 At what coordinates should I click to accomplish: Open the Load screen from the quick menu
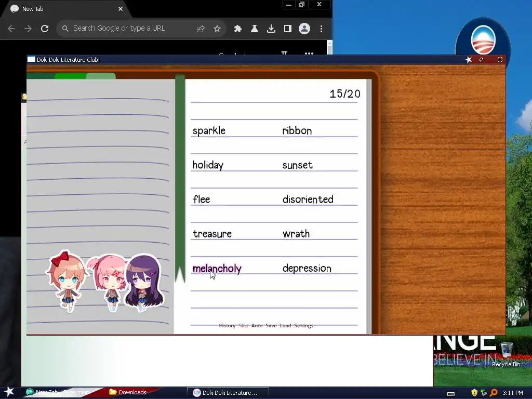coord(285,326)
